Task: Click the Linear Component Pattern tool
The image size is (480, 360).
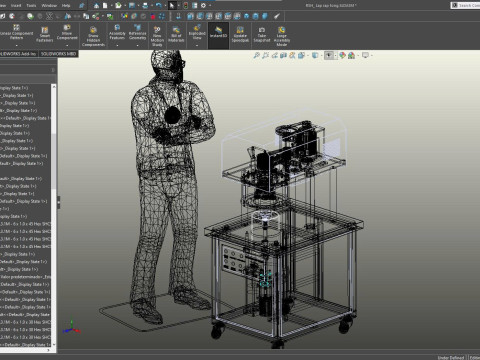Action: [x=16, y=32]
